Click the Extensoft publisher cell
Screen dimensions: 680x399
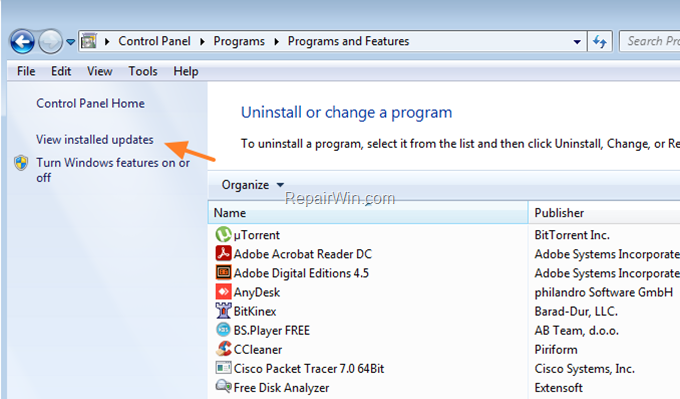pos(559,388)
